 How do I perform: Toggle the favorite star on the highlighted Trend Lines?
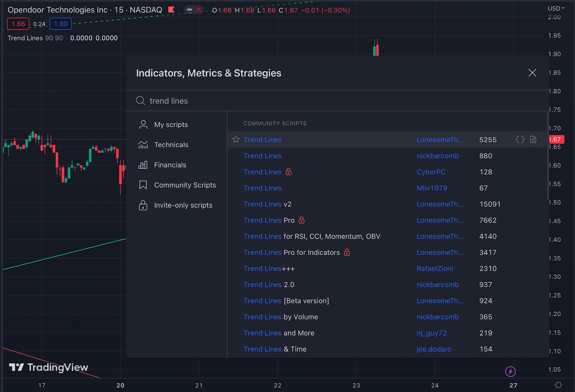click(235, 139)
